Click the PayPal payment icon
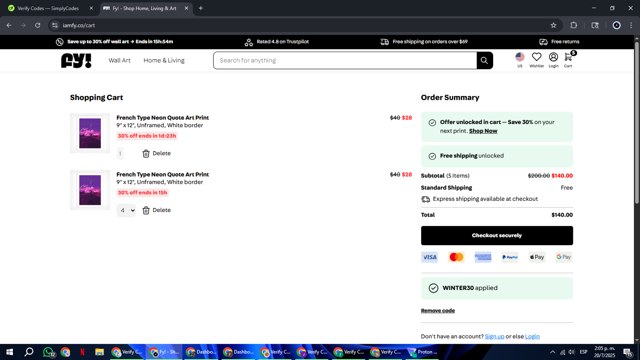 coord(510,257)
